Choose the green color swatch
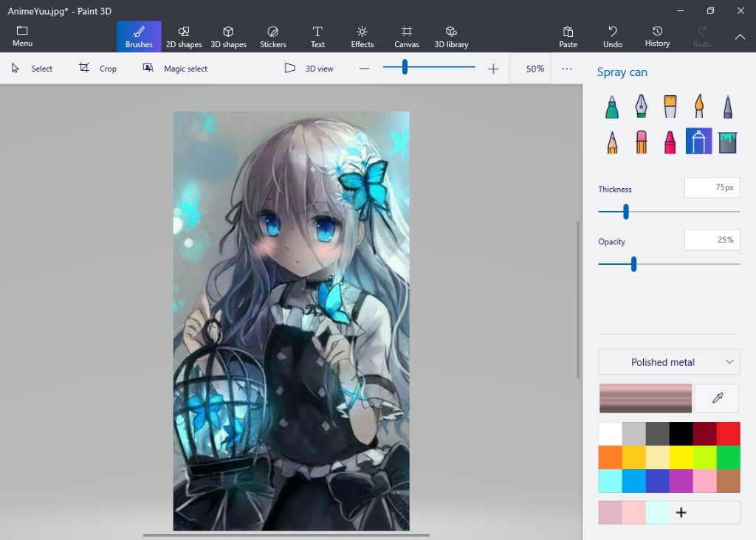756x540 pixels. click(728, 457)
